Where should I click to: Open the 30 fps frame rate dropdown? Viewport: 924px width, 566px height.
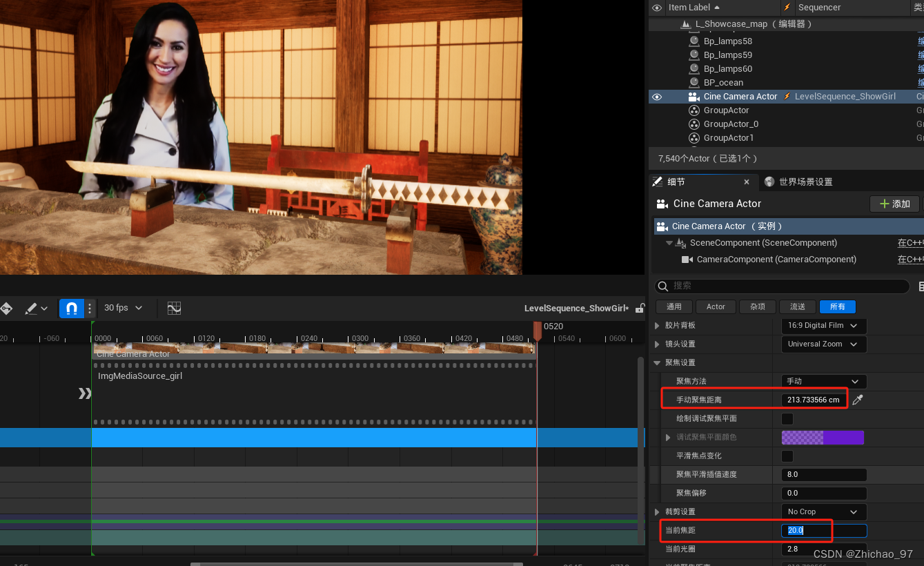point(123,308)
